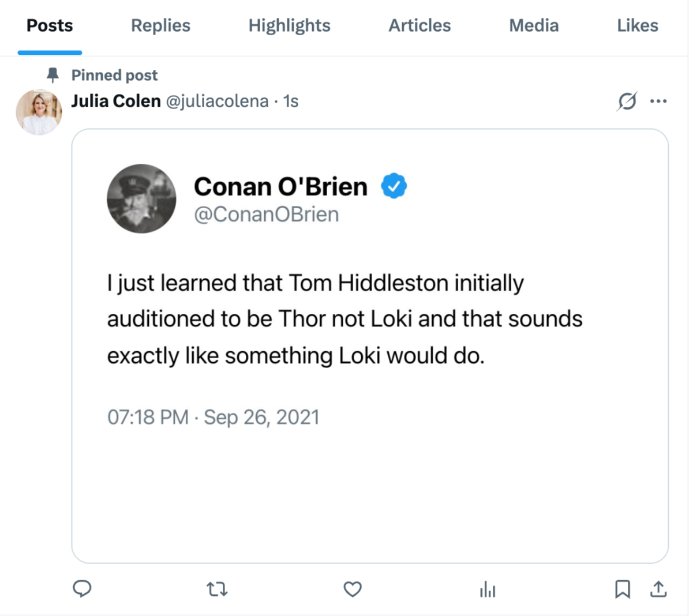This screenshot has height=616, width=693.
Task: Click Conan O'Brien's blue verified badge
Action: (x=393, y=185)
